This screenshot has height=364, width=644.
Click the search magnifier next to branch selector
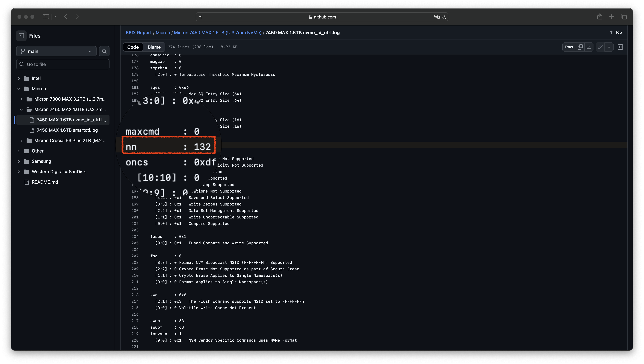coord(104,51)
